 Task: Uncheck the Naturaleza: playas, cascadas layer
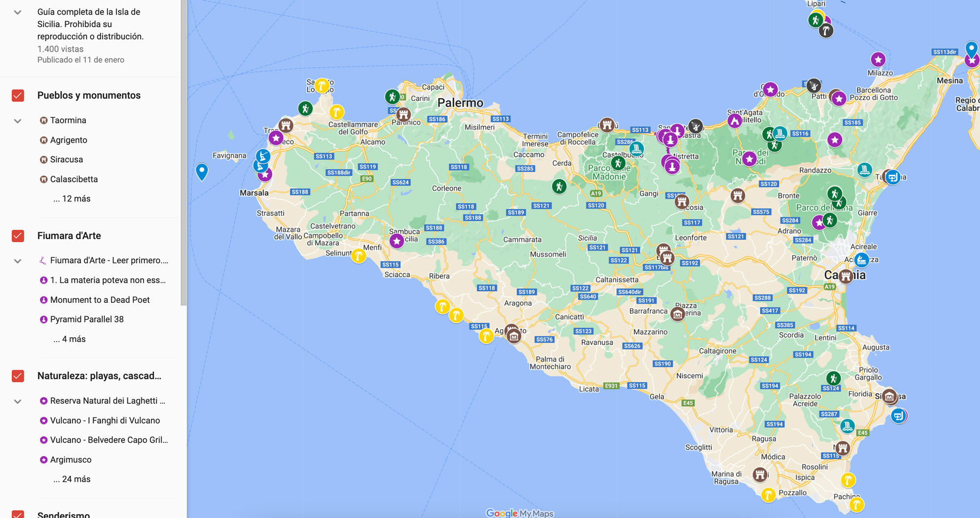pos(18,376)
